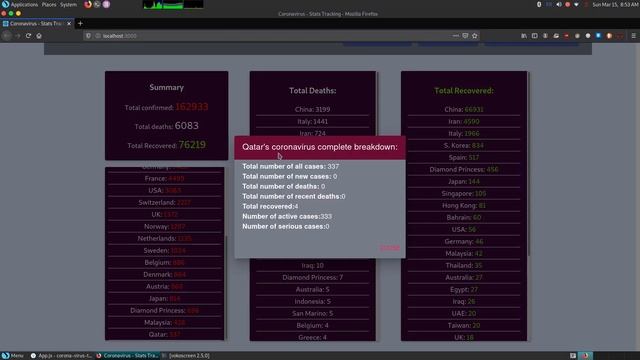The height and width of the screenshot is (360, 640).
Task: Select Austria in the confirmed list
Action: 164,287
